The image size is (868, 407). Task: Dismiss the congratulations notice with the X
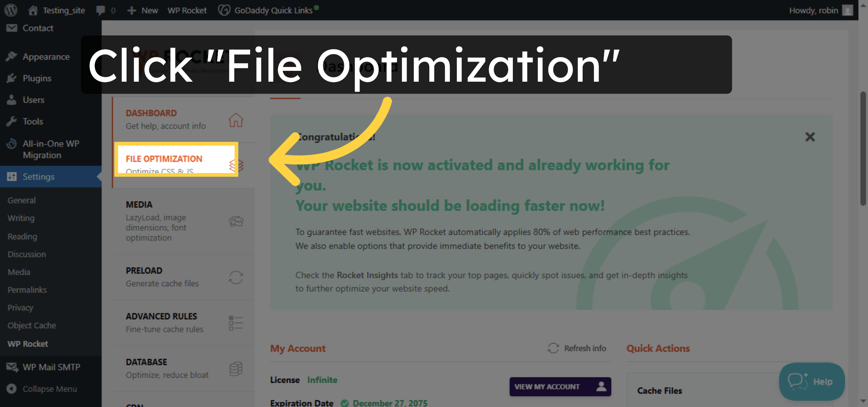pos(810,137)
